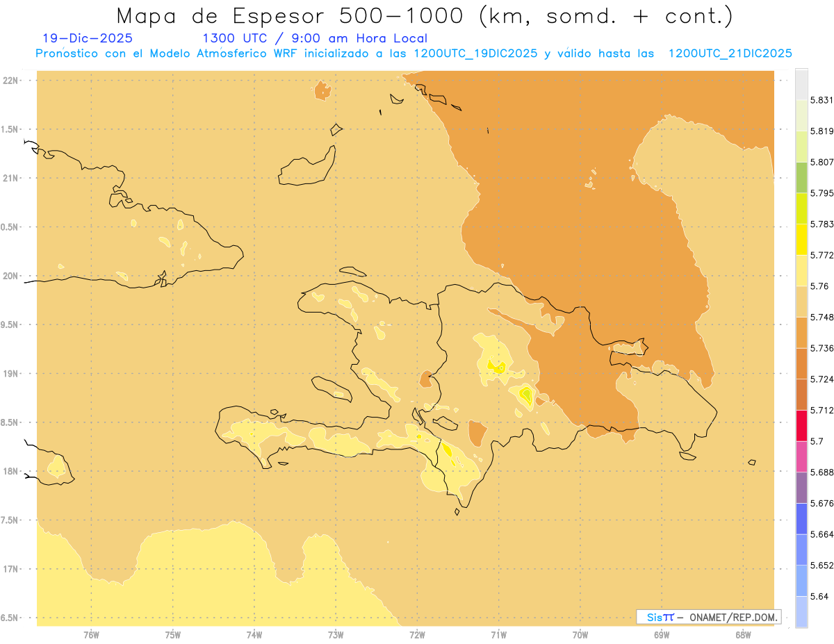Screen dimensions: 834x644
Task: Click the latitude label 18N
Action: coord(10,471)
